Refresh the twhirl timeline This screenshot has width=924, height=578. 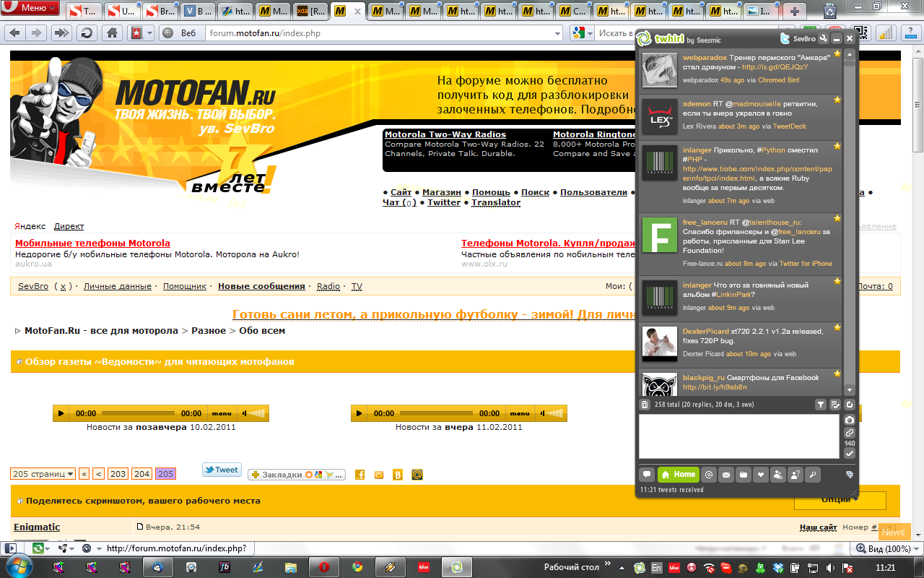pos(850,405)
